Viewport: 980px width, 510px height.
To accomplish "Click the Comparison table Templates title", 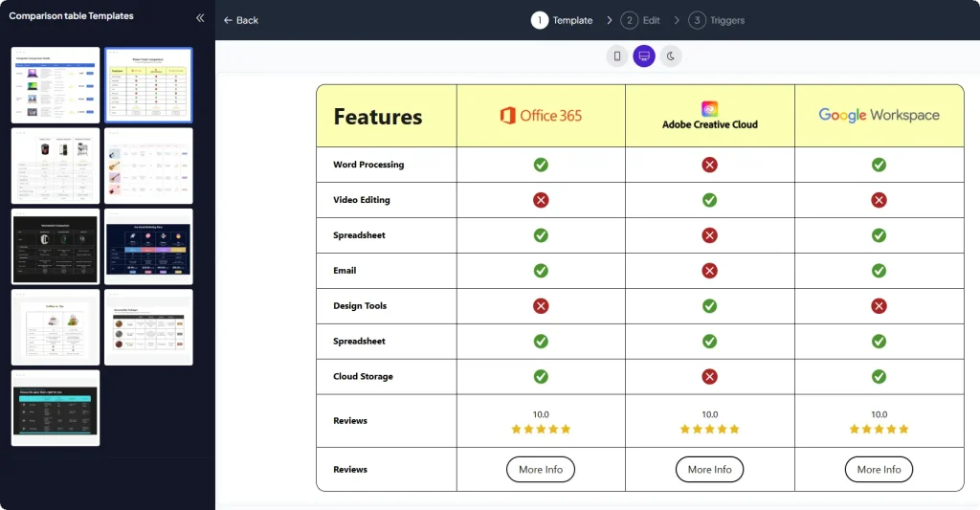I will pyautogui.click(x=71, y=15).
